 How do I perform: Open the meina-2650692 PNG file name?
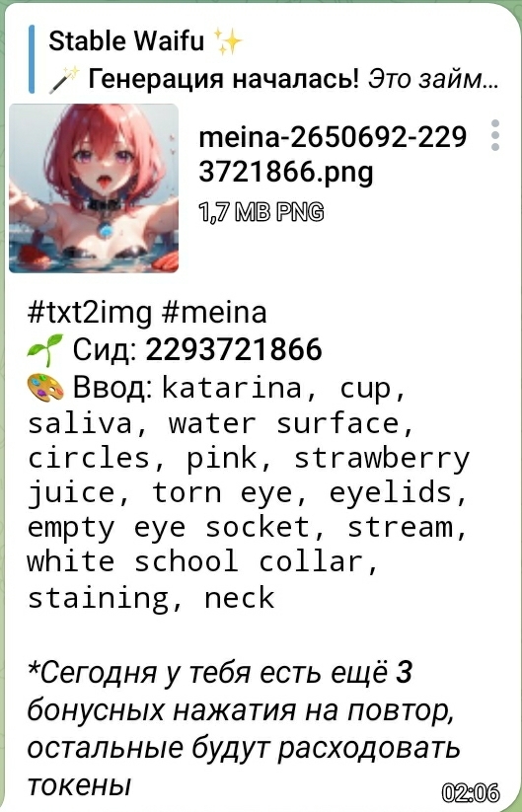pos(333,155)
